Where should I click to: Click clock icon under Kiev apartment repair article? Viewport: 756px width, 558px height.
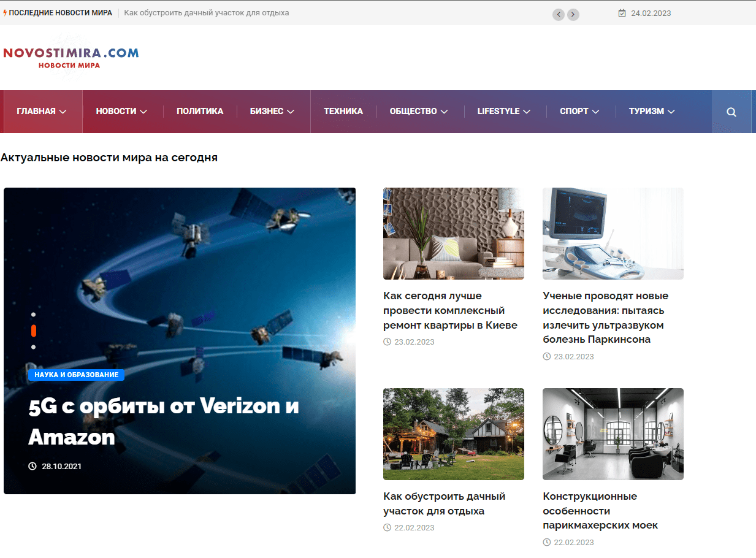coord(387,342)
